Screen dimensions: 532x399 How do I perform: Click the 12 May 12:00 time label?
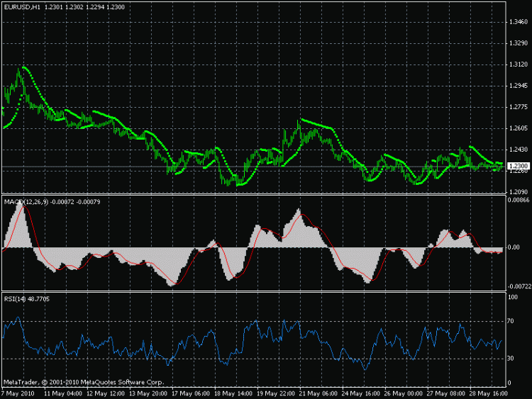tap(106, 393)
